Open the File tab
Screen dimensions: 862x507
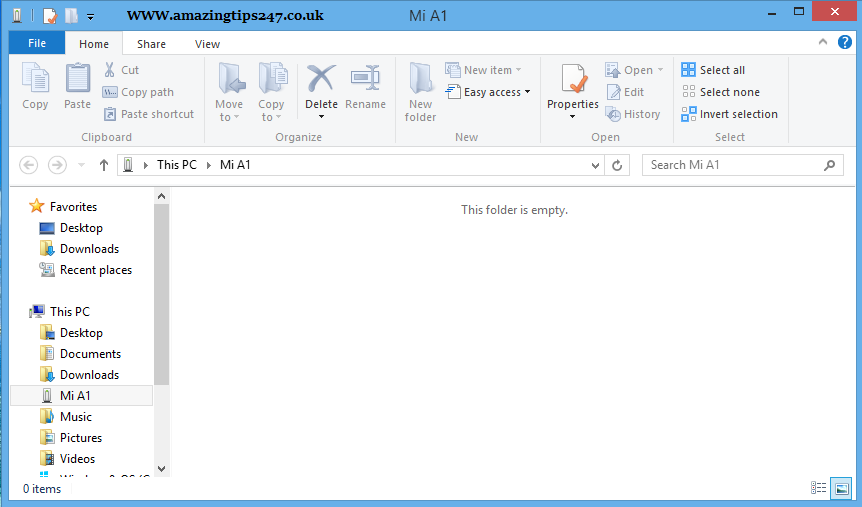(x=37, y=43)
